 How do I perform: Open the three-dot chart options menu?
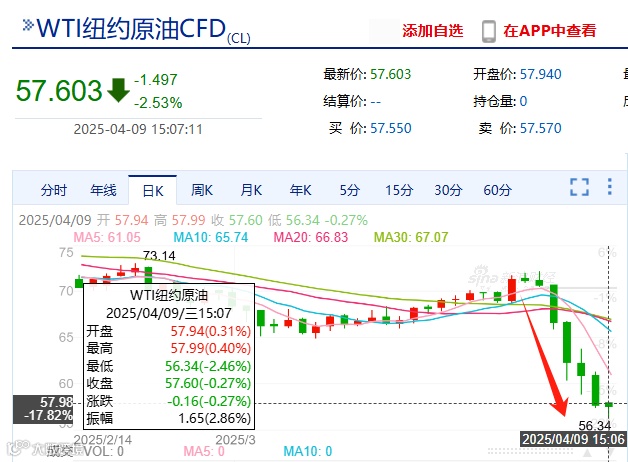pos(610,187)
